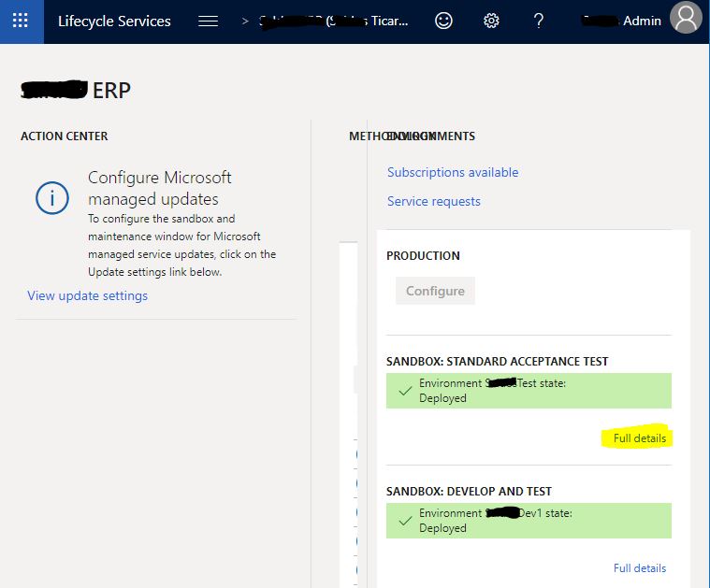The width and height of the screenshot is (710, 588).
Task: Open the help question mark
Action: (x=539, y=21)
